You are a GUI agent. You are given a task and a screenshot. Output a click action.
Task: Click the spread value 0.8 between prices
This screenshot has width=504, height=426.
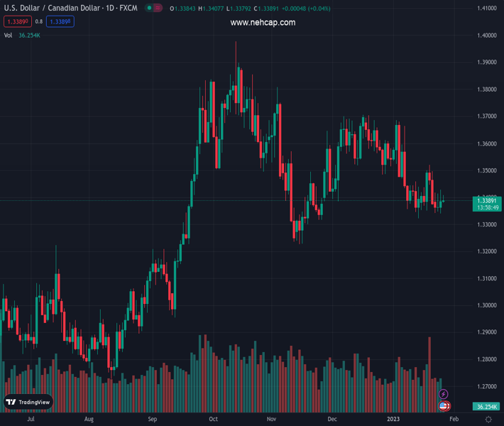coord(39,21)
